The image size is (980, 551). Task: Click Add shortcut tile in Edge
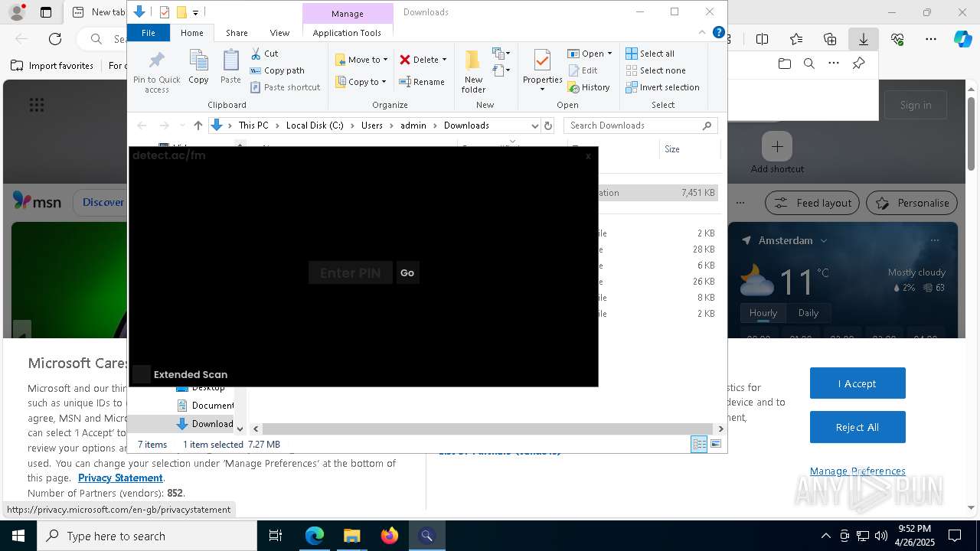(x=777, y=152)
